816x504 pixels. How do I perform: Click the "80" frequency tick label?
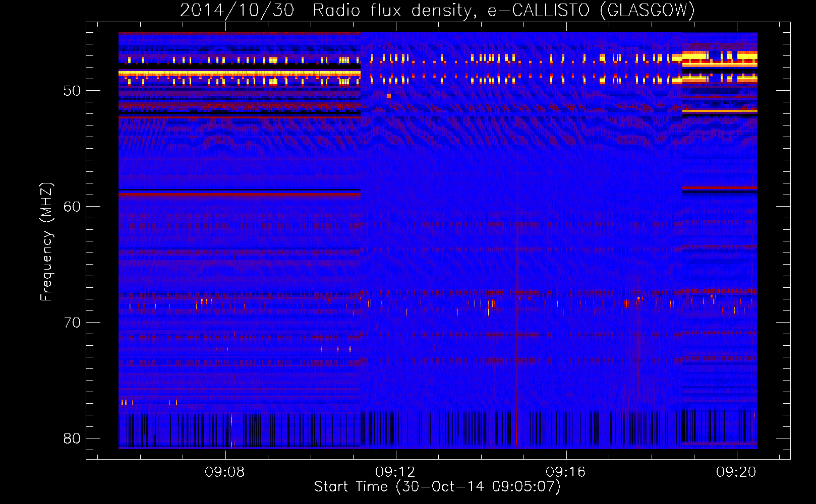click(x=72, y=438)
